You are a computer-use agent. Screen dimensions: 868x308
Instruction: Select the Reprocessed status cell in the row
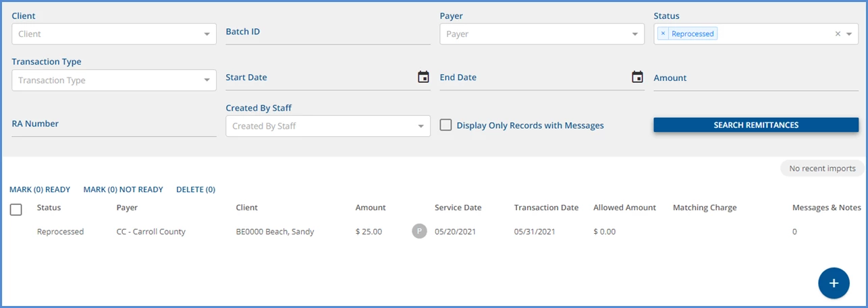61,231
